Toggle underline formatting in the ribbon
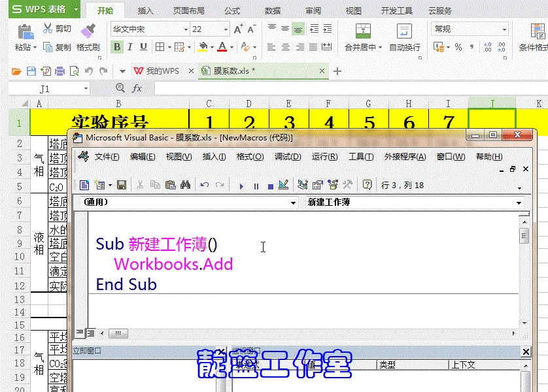 (143, 46)
